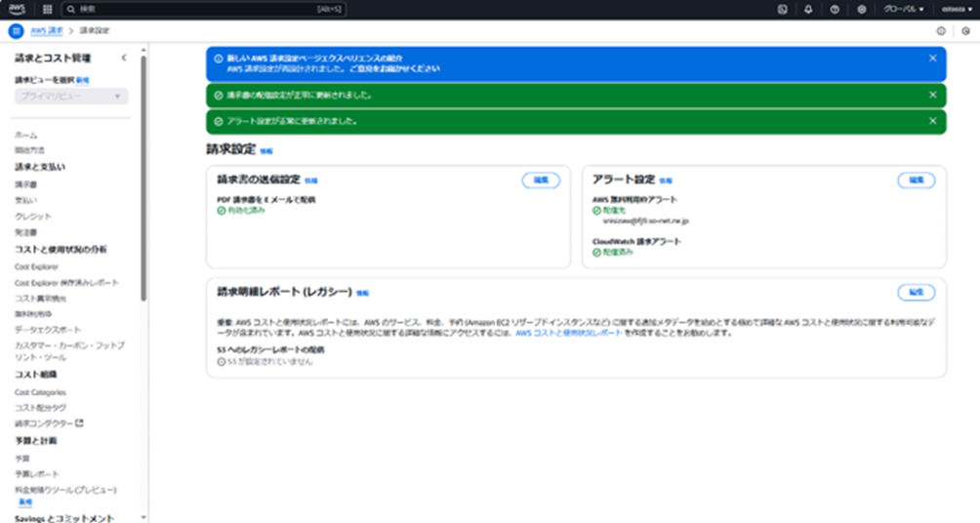Open 予算レポート in the sidebar
980x523 pixels.
[x=37, y=473]
